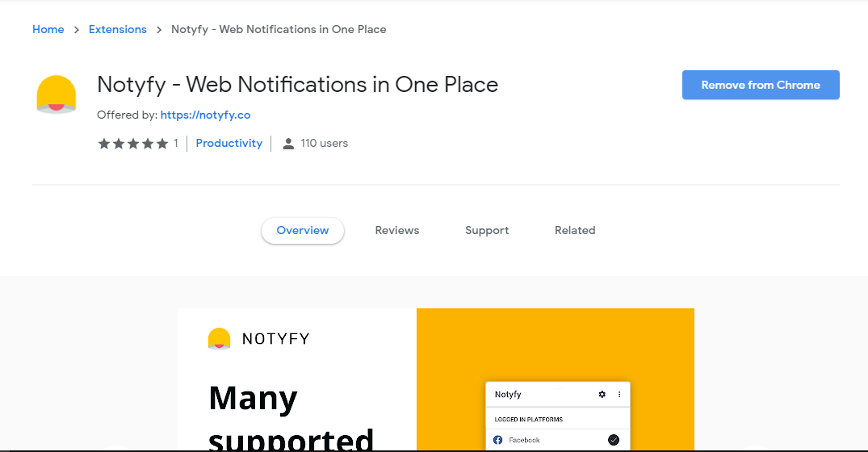Click the users person icon
The image size is (868, 452).
click(288, 144)
